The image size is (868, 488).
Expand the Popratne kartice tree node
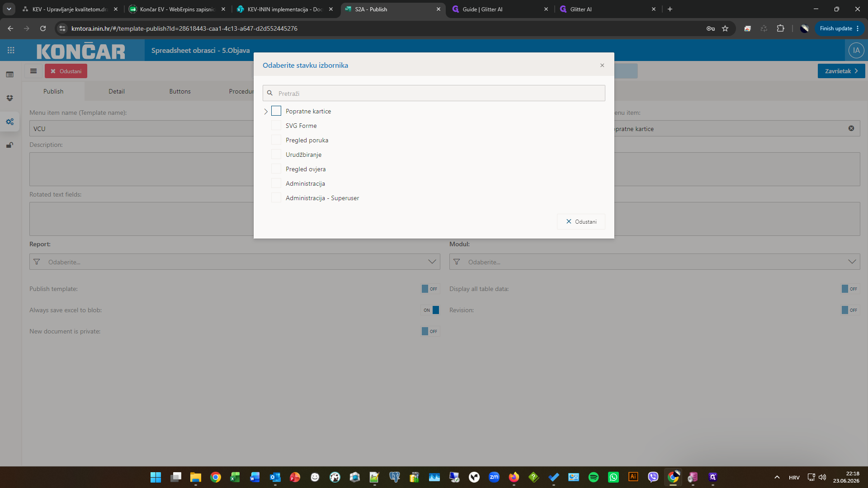tap(266, 111)
